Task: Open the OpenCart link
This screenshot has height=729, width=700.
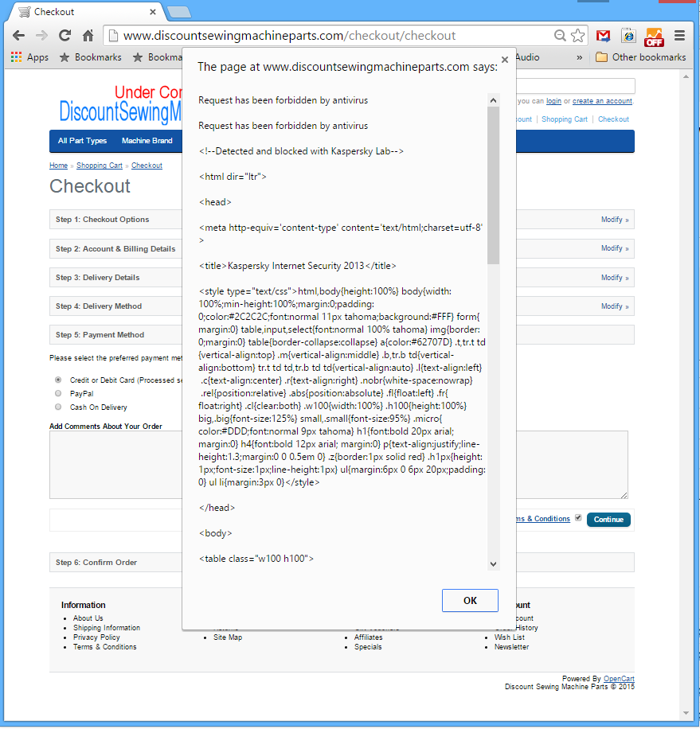Action: 619,679
